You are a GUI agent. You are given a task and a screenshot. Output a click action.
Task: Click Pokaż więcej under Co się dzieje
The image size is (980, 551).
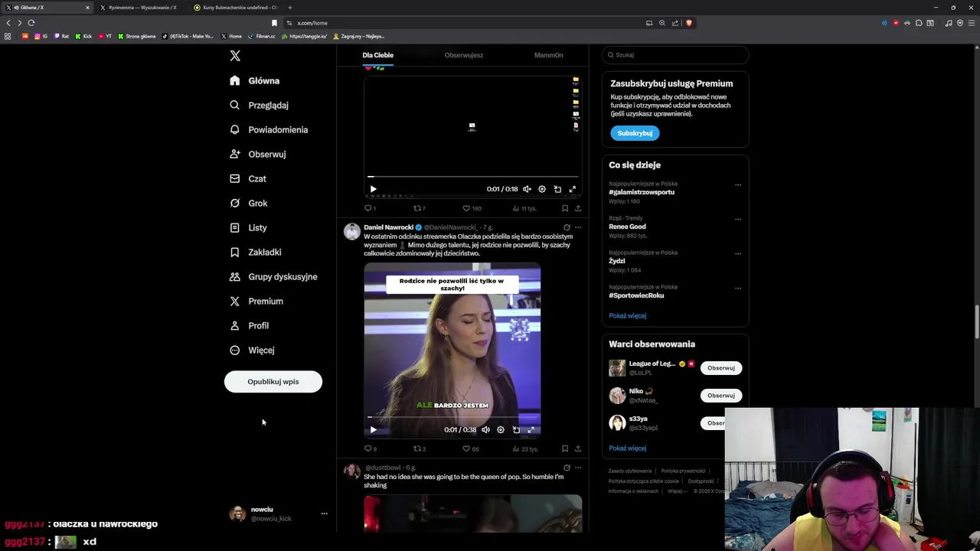[x=627, y=315]
